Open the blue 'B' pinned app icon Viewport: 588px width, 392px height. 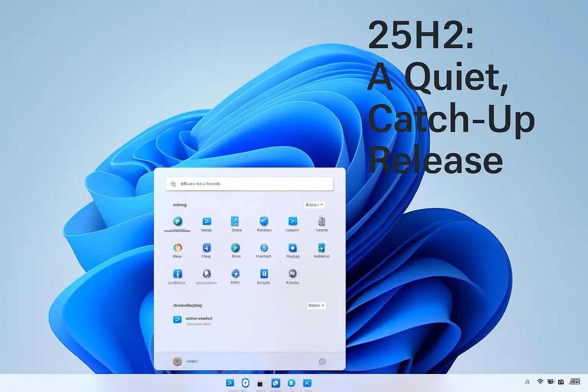click(x=264, y=274)
